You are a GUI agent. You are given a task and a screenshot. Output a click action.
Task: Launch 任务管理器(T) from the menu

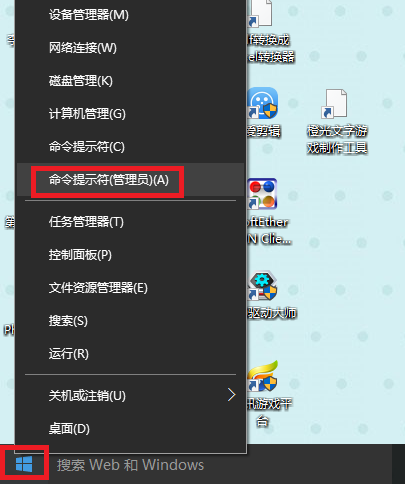[x=130, y=222]
